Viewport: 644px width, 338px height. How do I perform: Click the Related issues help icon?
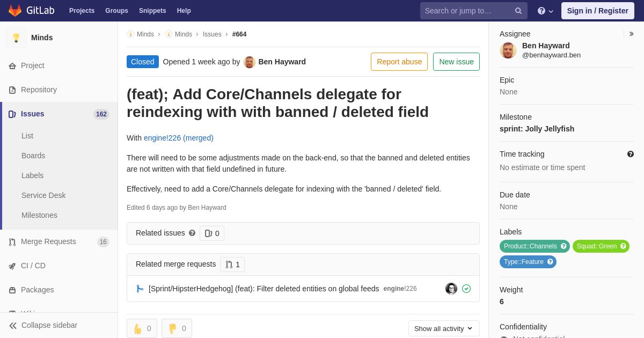pos(192,233)
